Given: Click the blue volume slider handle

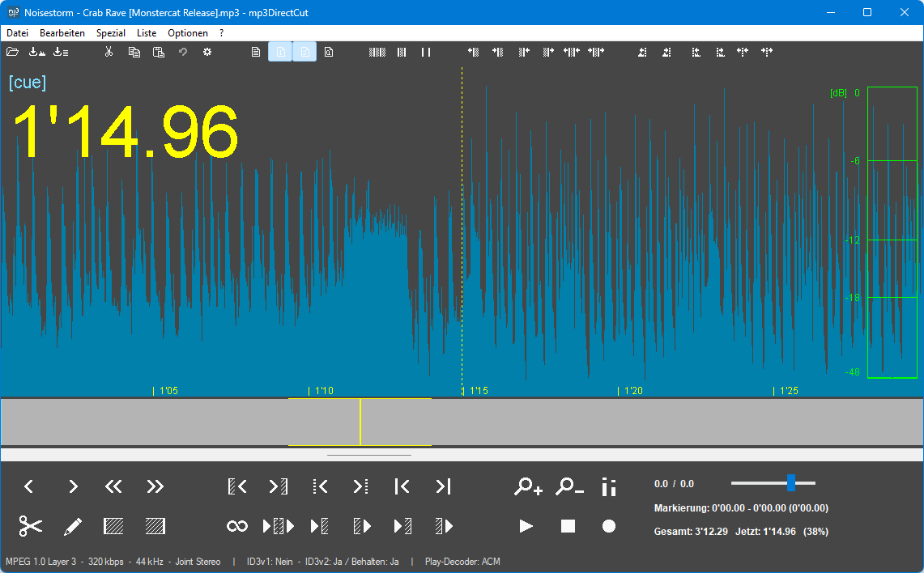Looking at the screenshot, I should tap(790, 483).
